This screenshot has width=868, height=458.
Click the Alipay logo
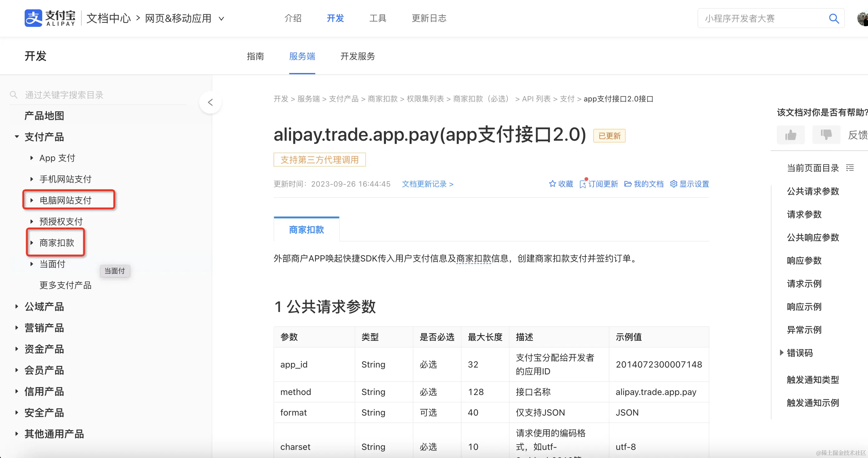(x=50, y=18)
